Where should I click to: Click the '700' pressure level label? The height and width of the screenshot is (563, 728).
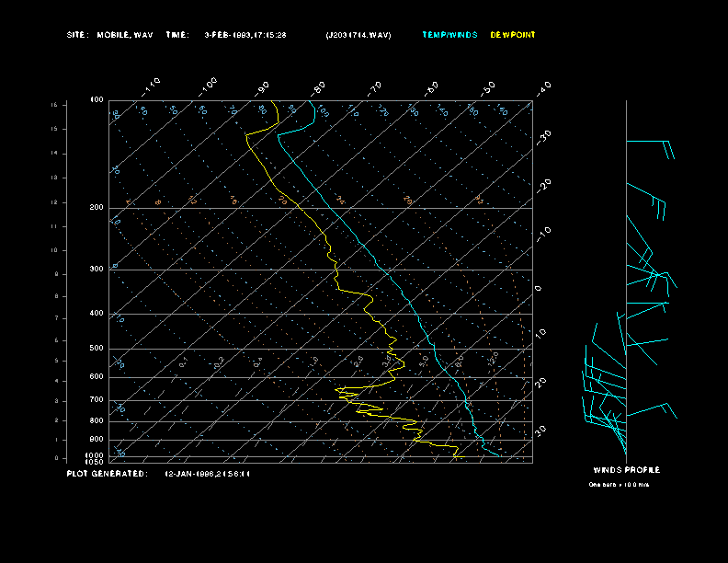pyautogui.click(x=97, y=399)
